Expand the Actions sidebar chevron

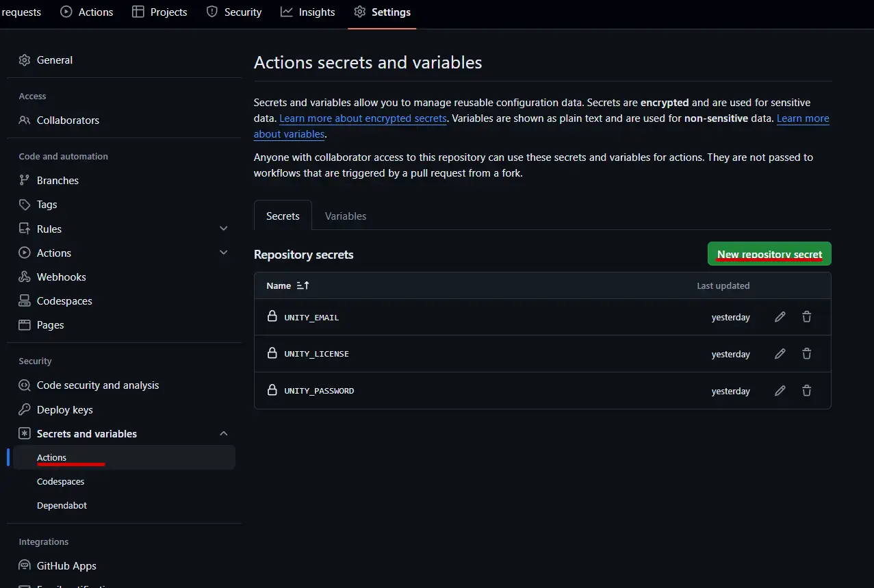tap(223, 252)
